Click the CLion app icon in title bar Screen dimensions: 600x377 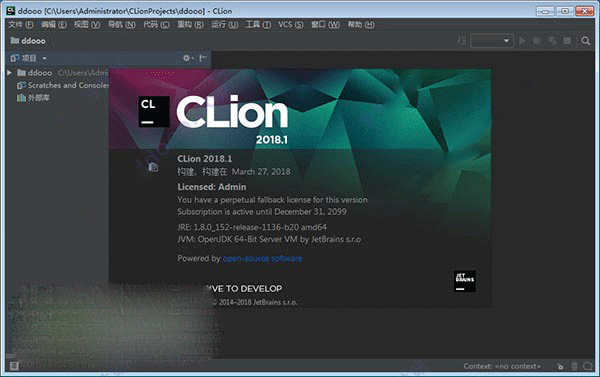[x=11, y=11]
